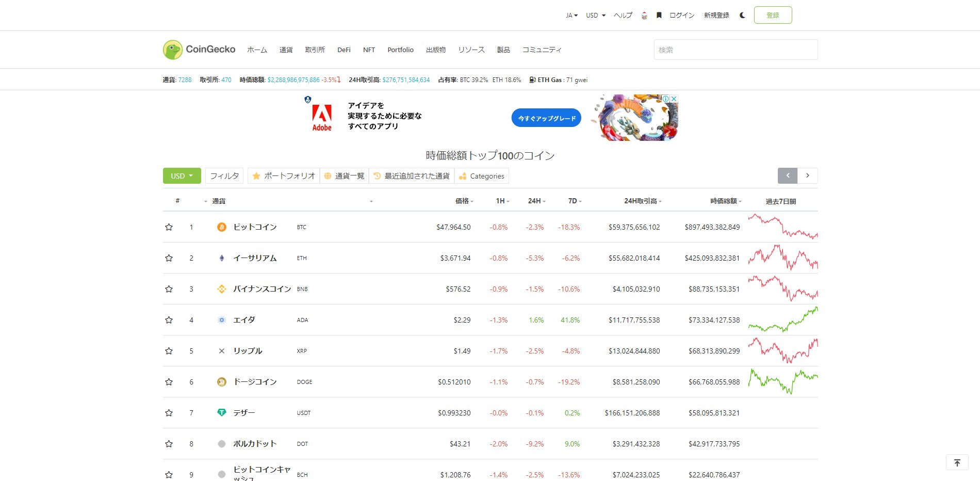Viewport: 980px width, 481px height.
Task: Select 通貨一覧 tab
Action: click(x=344, y=176)
